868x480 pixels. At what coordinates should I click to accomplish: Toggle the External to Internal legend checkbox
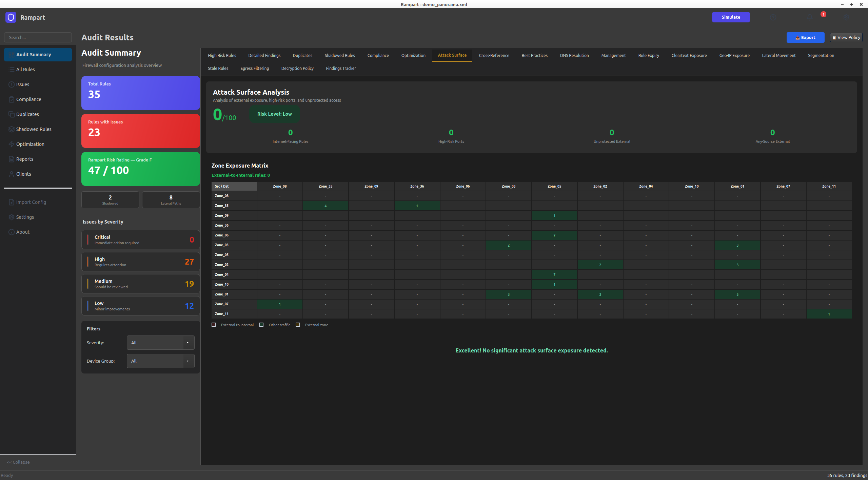214,325
